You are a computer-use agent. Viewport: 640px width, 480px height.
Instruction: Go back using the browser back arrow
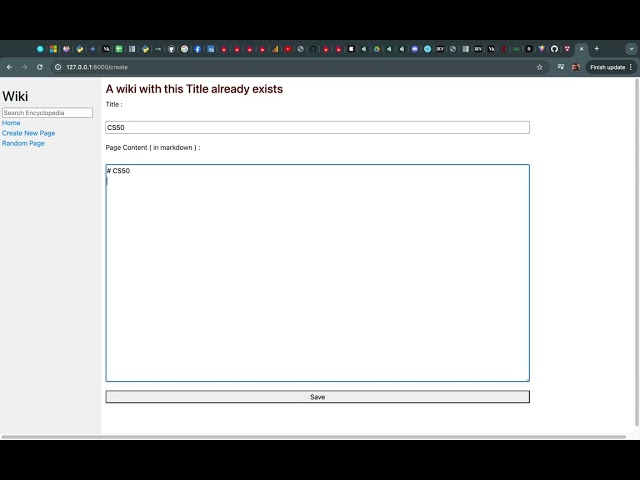tap(9, 67)
